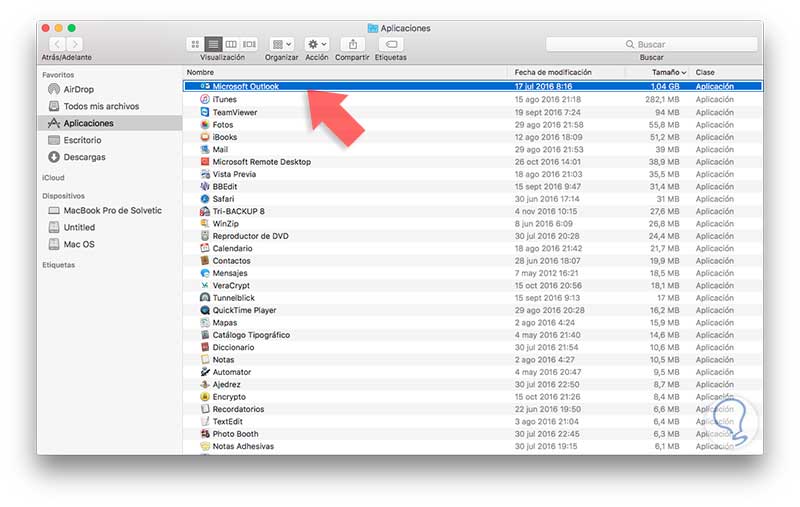The width and height of the screenshot is (800, 507).
Task: Select the TeamViewer app icon
Action: tap(205, 112)
